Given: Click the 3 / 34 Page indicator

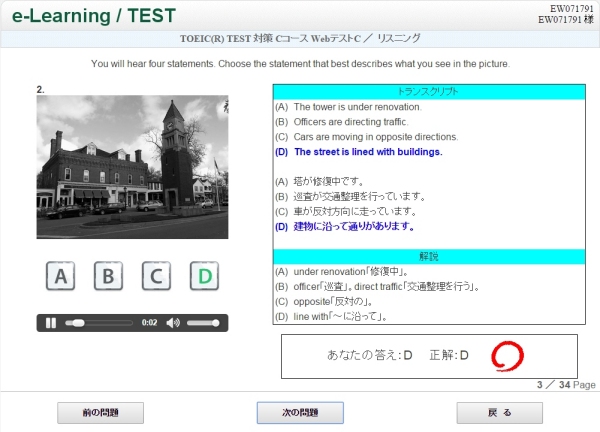Looking at the screenshot, I should [566, 385].
